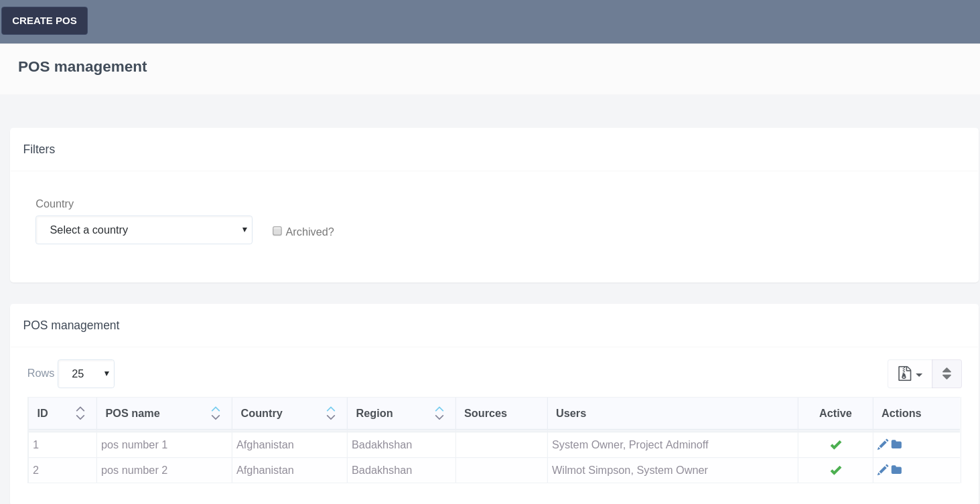The height and width of the screenshot is (504, 980).
Task: Click the Users column header
Action: 571,413
